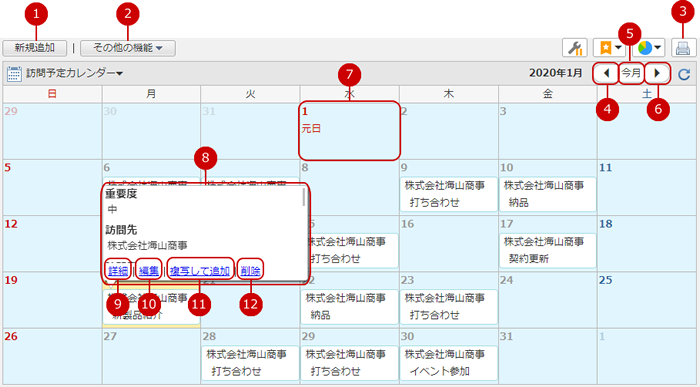The height and width of the screenshot is (387, 700).
Task: Open the wrench settings tool icon
Action: point(575,48)
